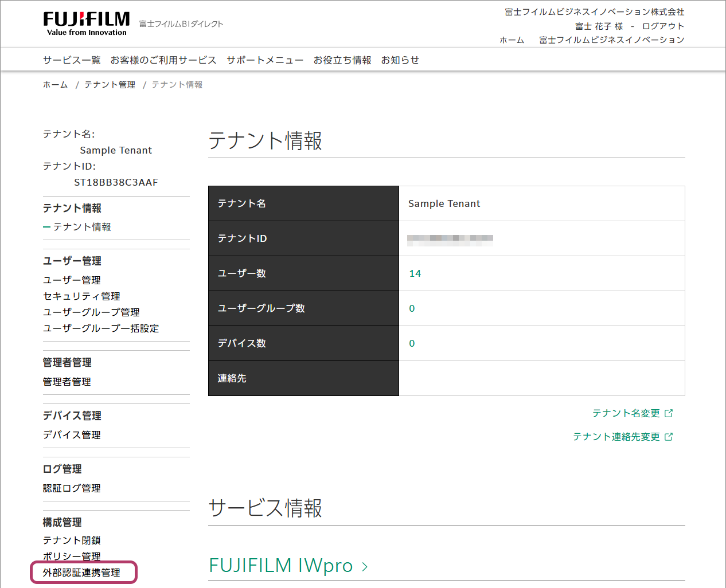Viewport: 726px width, 588px height.
Task: Go to ホーム in the top-right header
Action: pyautogui.click(x=512, y=40)
